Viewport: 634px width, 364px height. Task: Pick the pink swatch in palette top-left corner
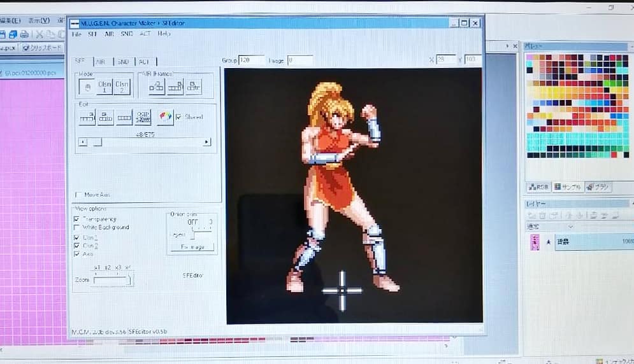[530, 58]
